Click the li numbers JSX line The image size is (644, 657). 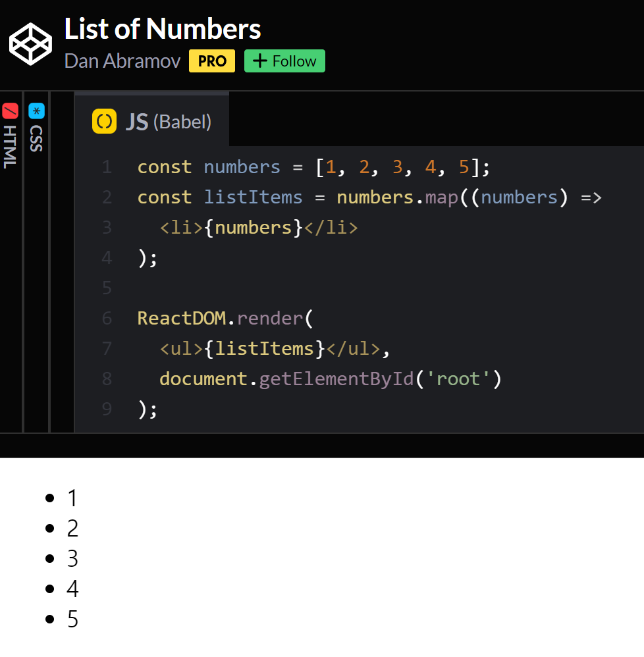pyautogui.click(x=259, y=228)
